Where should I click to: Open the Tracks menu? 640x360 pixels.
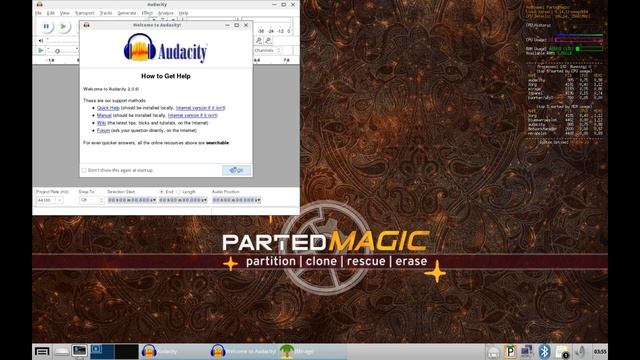point(106,13)
